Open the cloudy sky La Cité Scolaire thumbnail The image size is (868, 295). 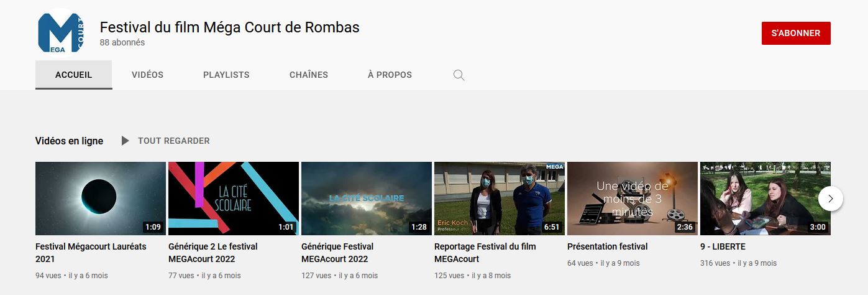[x=366, y=198]
